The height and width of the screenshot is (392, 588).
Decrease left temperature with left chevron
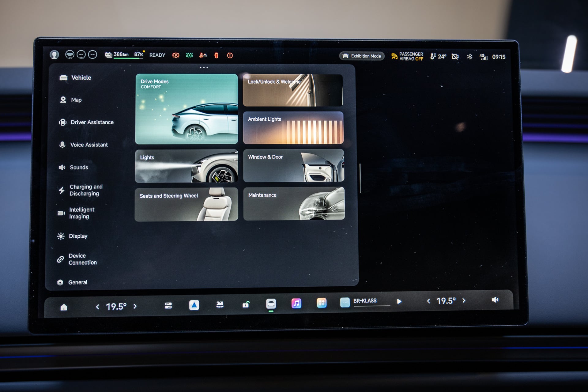[97, 307]
